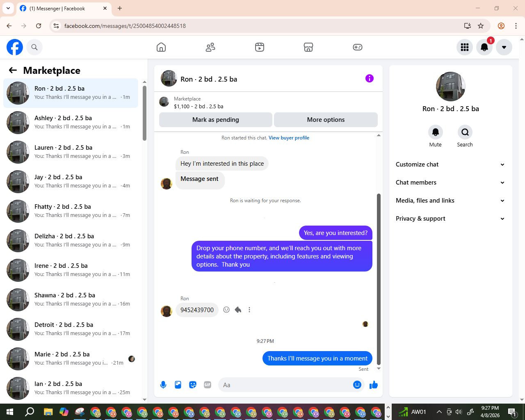Open the Facebook home icon
Screen dimensions: 525x420
tap(161, 47)
